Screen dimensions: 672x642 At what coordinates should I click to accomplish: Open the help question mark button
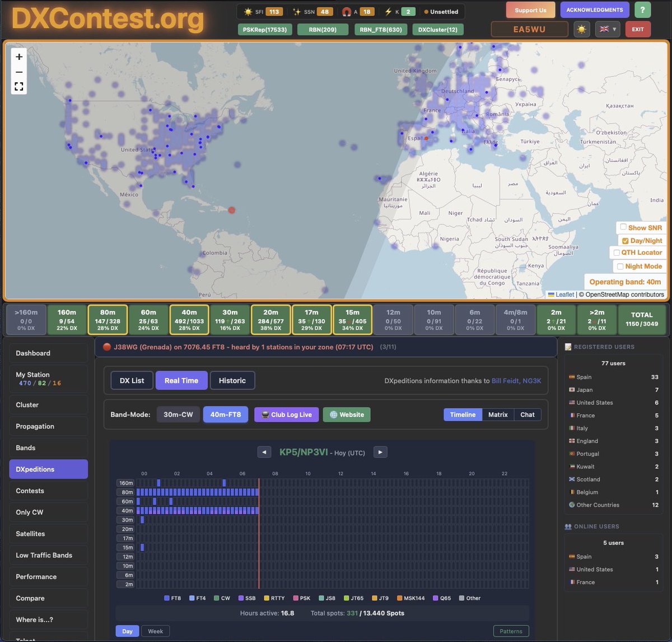(x=642, y=10)
